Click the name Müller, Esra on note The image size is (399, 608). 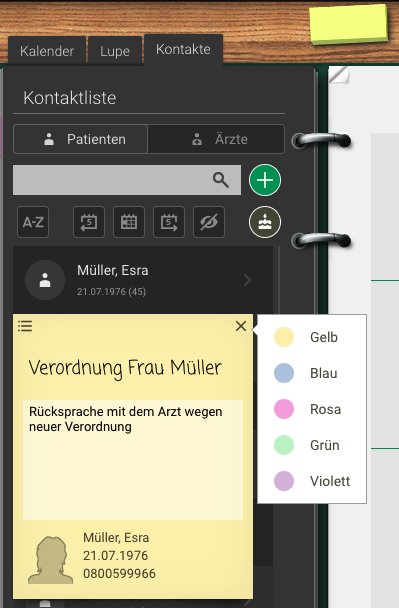[116, 538]
